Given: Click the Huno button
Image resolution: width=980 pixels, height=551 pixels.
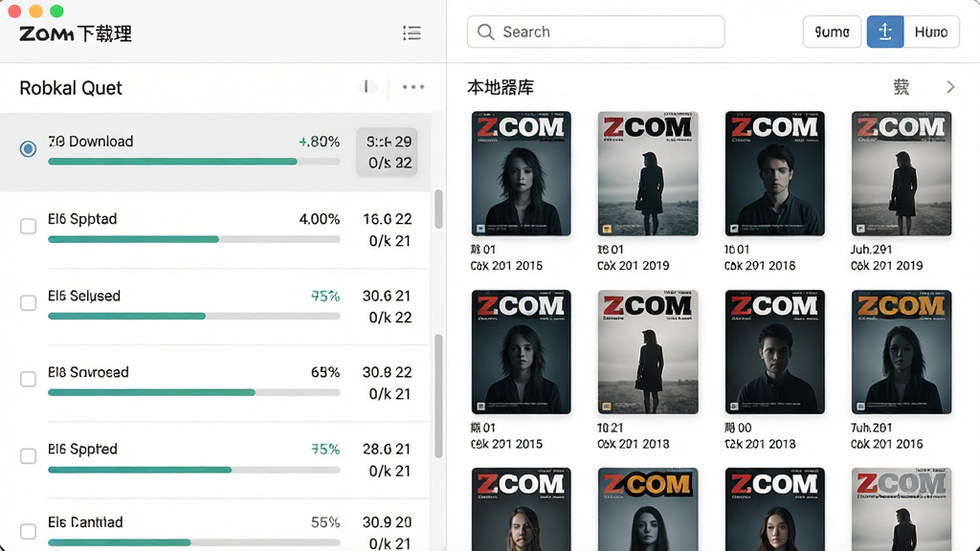Looking at the screenshot, I should coord(931,32).
